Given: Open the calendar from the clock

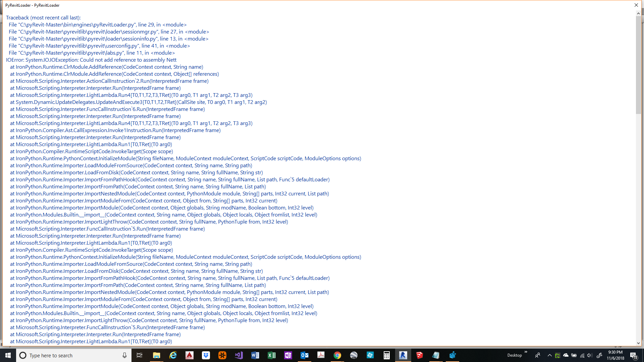Looking at the screenshot, I should 615,355.
